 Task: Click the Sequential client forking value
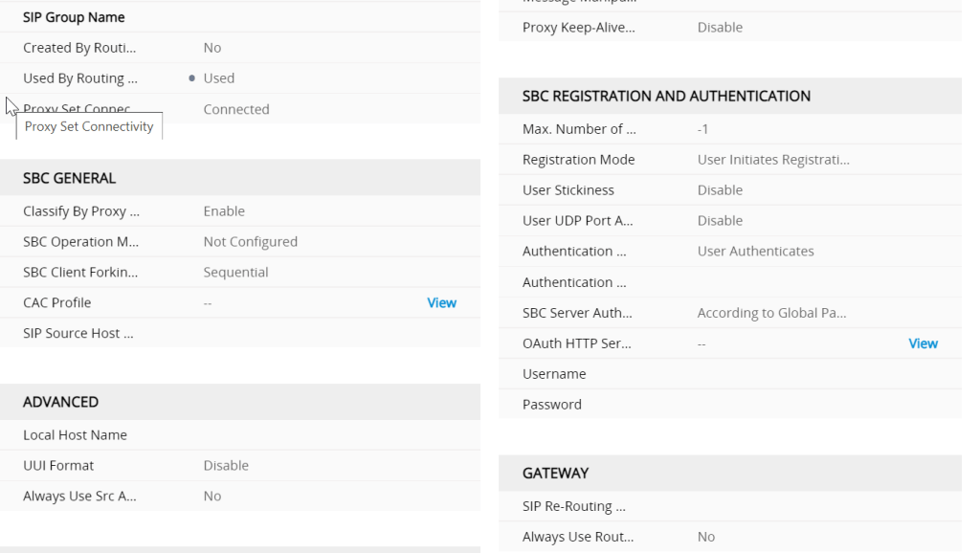click(235, 272)
